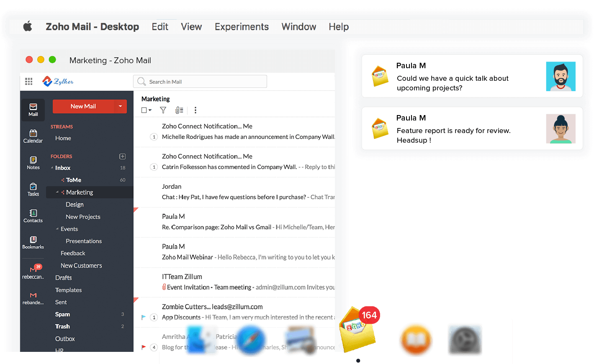Open the New Projects subfolder
594x364 pixels.
pos(83,217)
